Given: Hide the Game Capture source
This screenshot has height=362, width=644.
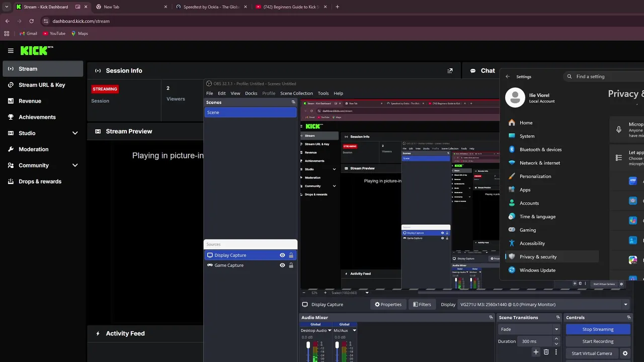Looking at the screenshot, I should click(x=282, y=265).
